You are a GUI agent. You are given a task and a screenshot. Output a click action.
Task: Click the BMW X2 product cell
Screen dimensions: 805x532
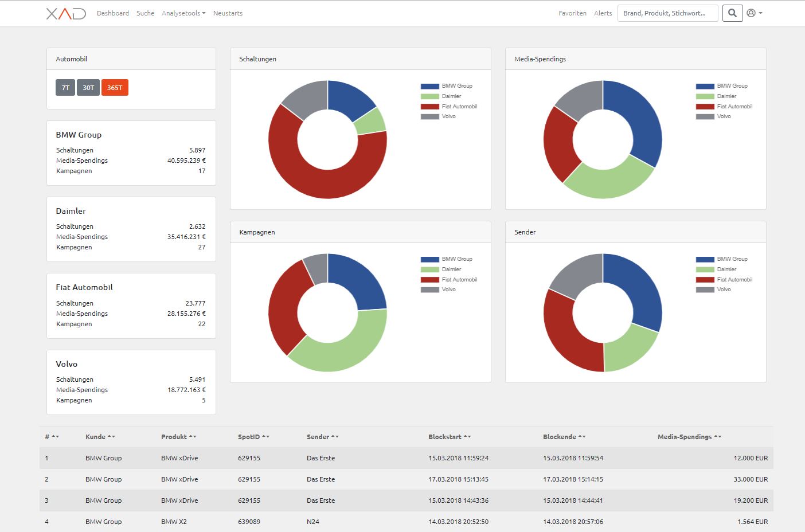(x=174, y=522)
